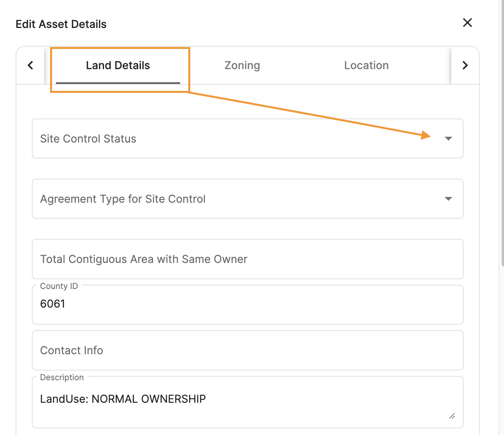This screenshot has width=504, height=435.
Task: Select the Contact Info input field
Action: coord(247,350)
